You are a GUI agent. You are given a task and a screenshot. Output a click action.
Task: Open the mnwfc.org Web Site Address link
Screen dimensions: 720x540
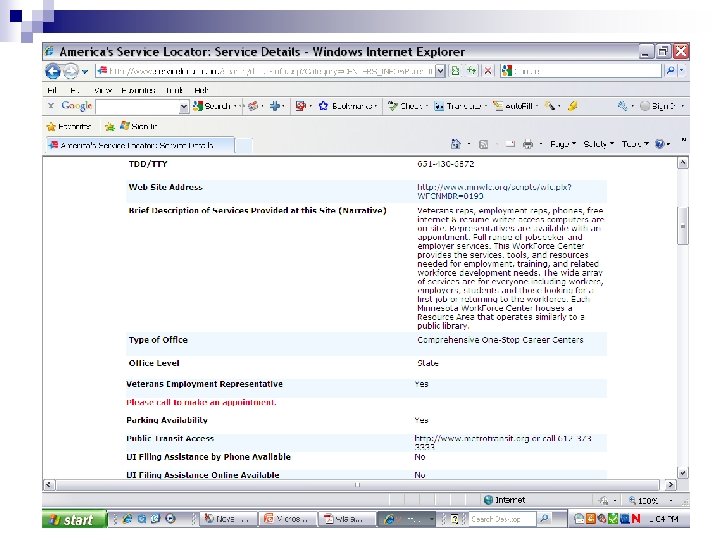click(494, 191)
